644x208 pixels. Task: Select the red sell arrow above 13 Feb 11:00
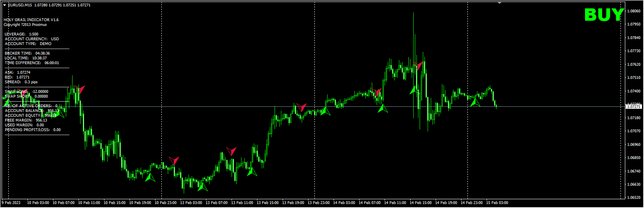[x=232, y=151]
